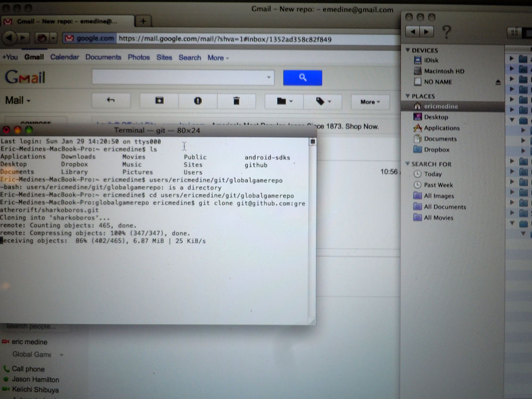Go back using browser back arrow
This screenshot has height=399, width=532.
click(x=9, y=38)
